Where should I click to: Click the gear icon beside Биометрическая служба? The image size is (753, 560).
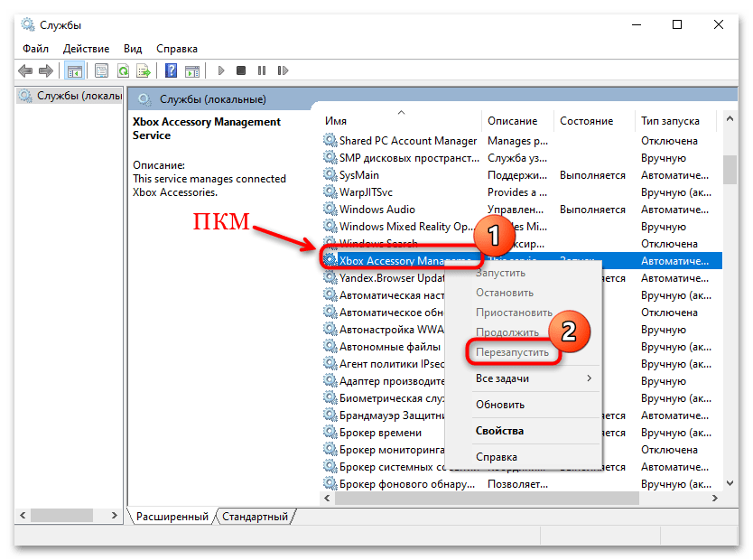[x=330, y=398]
